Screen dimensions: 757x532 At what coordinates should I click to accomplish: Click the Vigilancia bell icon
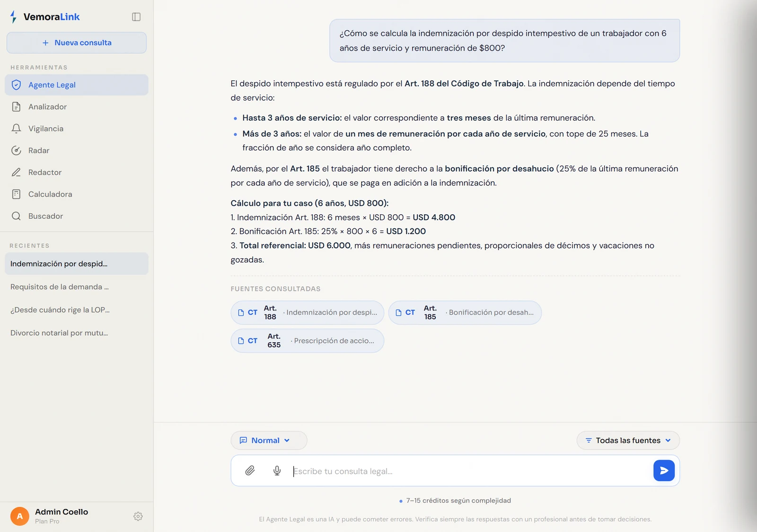[x=16, y=129]
